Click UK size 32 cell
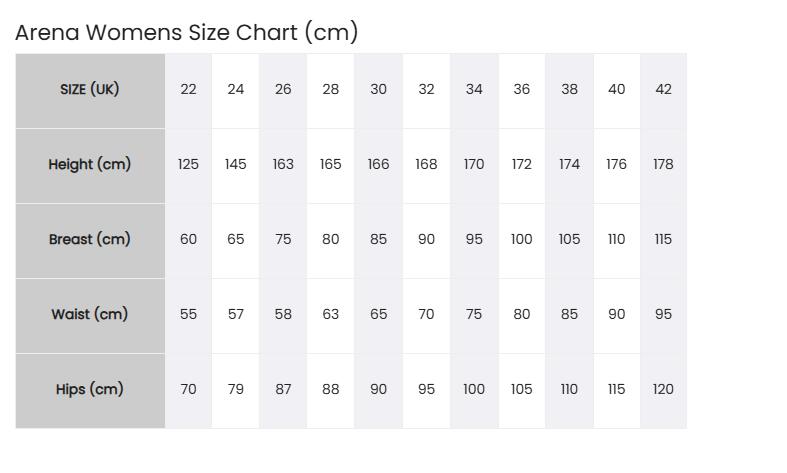Image resolution: width=787 pixels, height=473 pixels. point(426,91)
